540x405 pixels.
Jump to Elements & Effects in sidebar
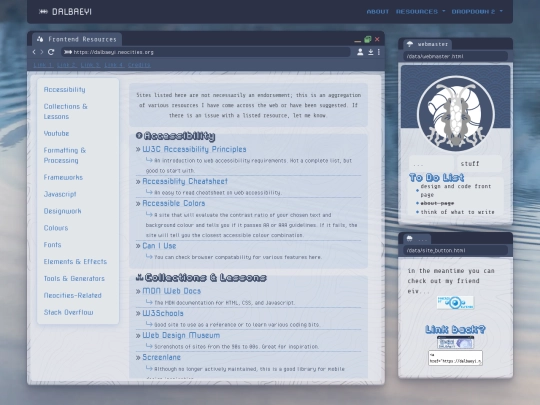click(x=75, y=262)
